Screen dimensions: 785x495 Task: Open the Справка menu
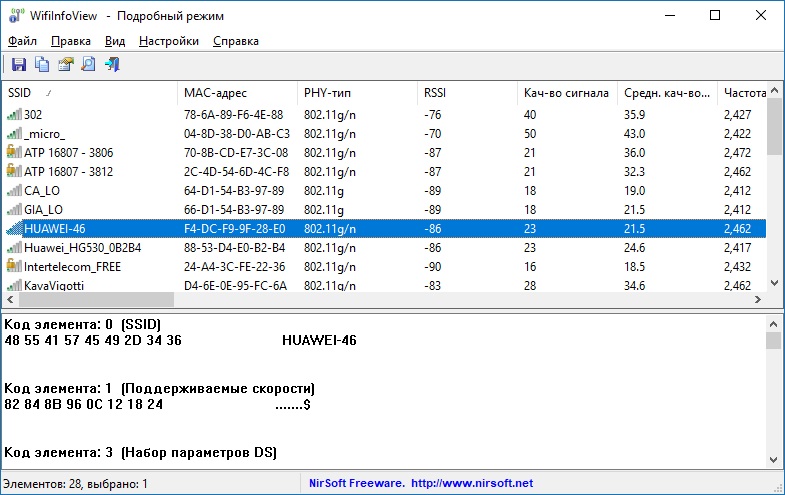pos(236,41)
